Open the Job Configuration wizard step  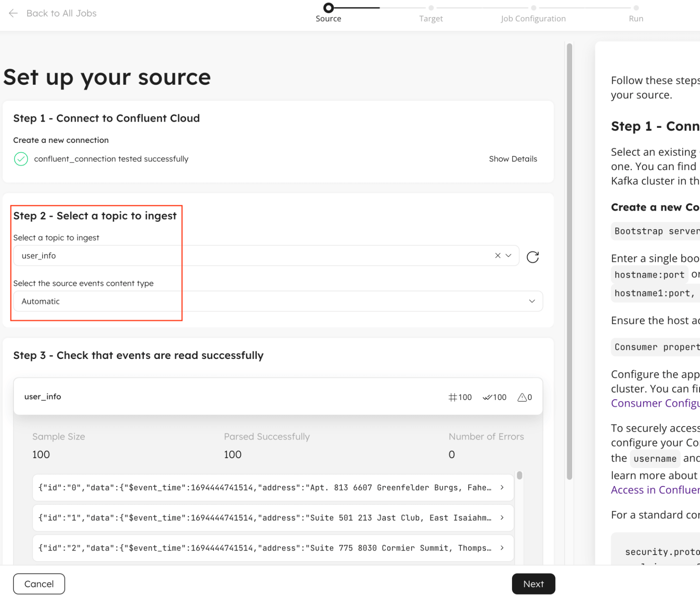coord(533,14)
